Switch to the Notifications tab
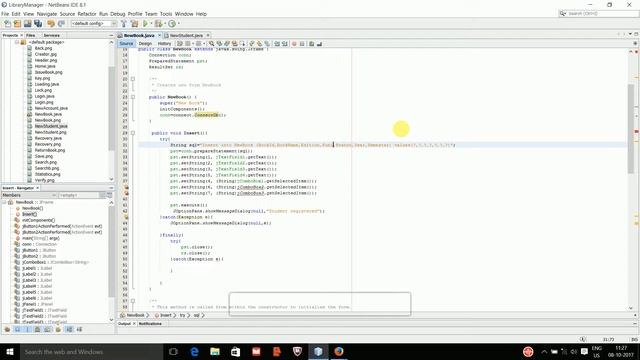 (150, 324)
